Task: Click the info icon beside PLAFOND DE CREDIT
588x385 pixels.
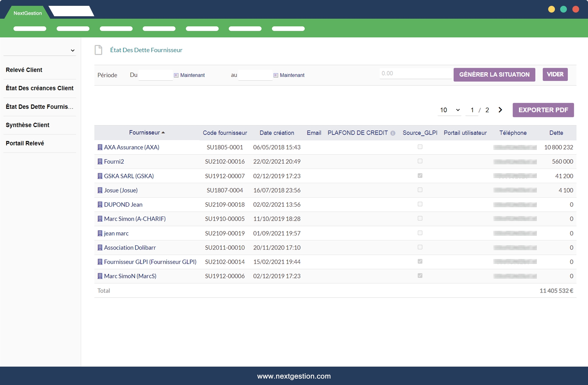Action: (x=393, y=133)
